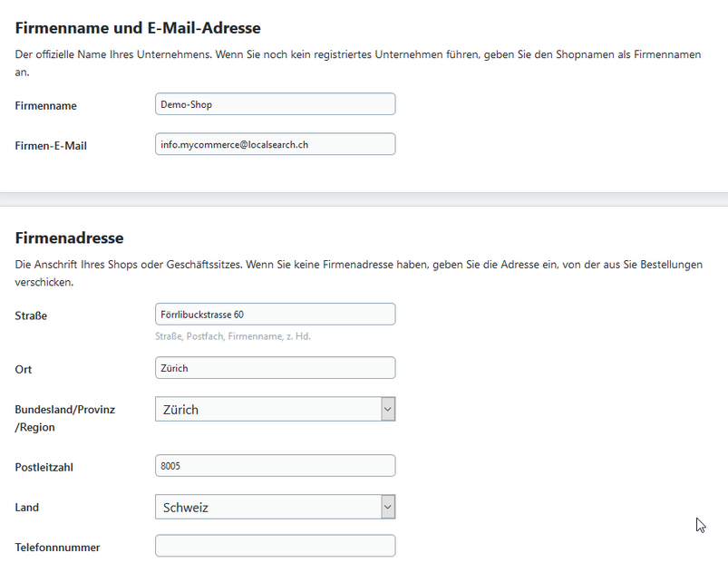728x572 pixels.
Task: Click the "Telefonnummer" label text
Action: [57, 548]
